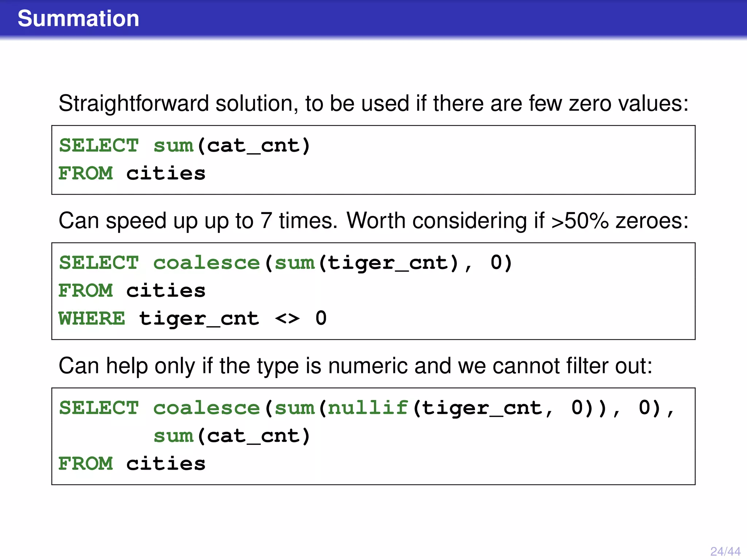
Task: Click indented 'sum(cat_cnt)' in third code box
Action: point(232,436)
